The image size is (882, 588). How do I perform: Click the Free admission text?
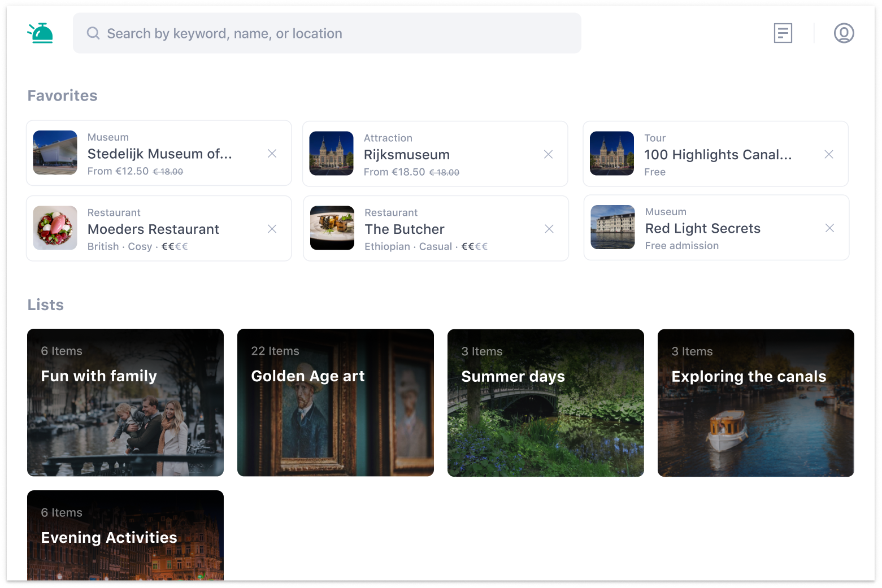682,246
